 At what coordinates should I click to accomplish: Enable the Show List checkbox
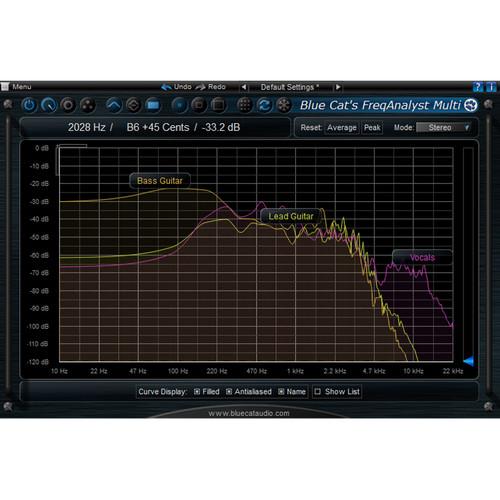coord(318,392)
